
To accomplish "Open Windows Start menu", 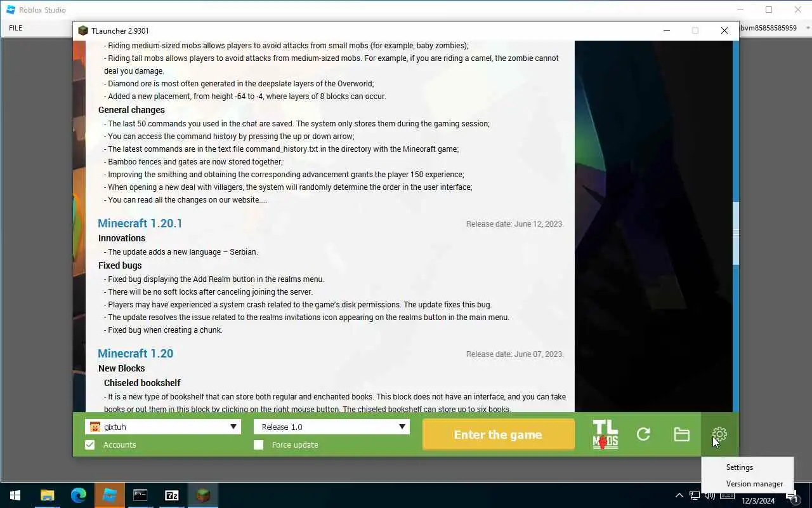I will point(15,495).
